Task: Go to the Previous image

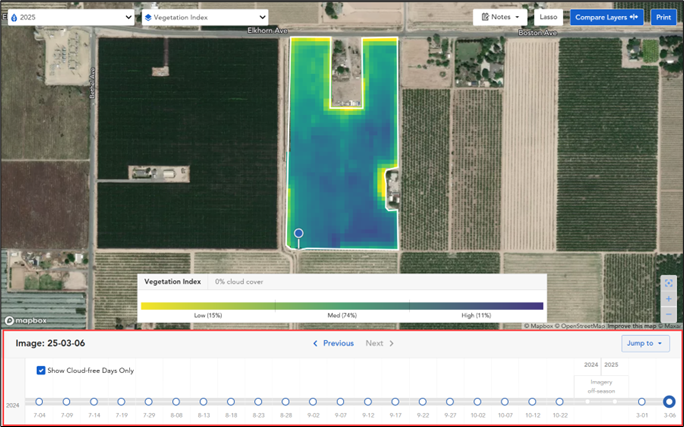Action: 333,343
